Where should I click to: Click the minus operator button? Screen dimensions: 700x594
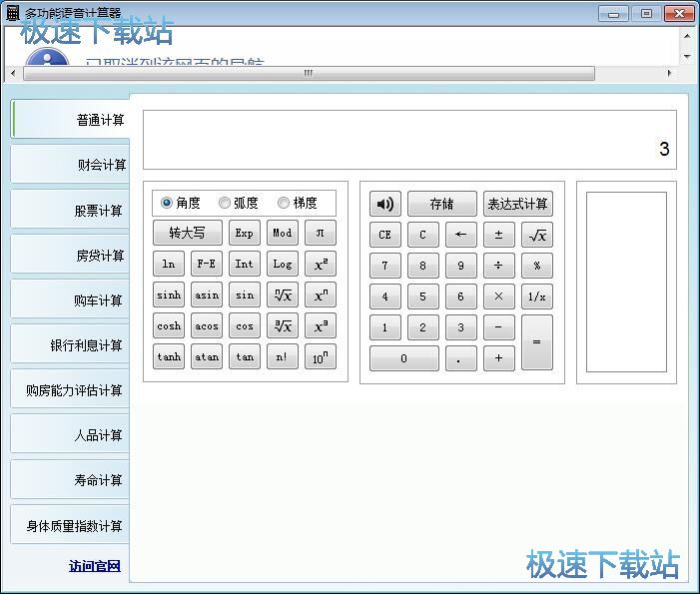499,327
